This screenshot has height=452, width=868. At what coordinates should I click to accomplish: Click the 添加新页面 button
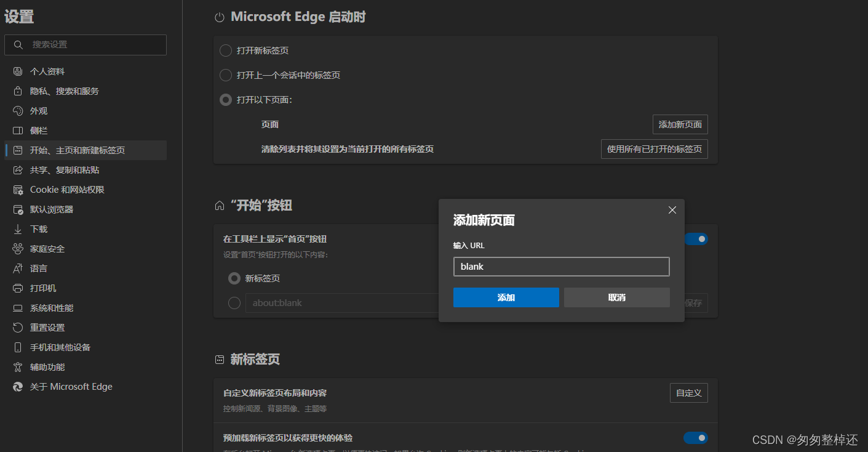(x=680, y=124)
